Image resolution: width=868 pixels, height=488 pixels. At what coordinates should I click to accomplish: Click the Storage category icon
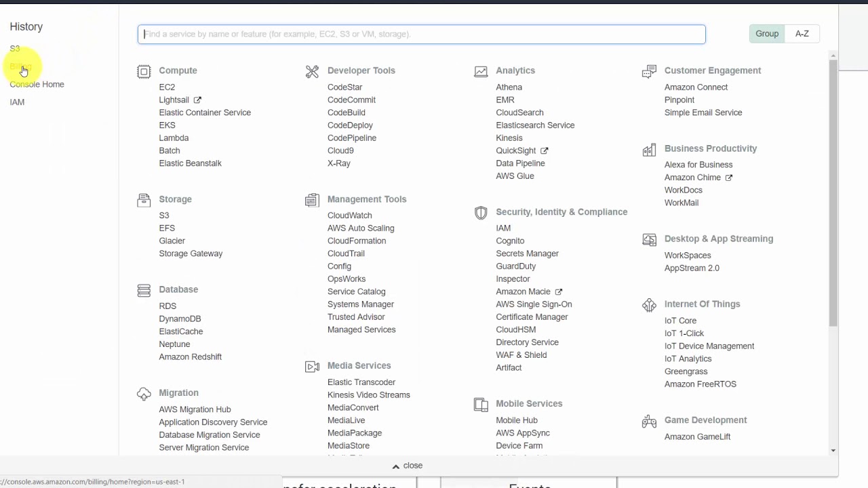[144, 200]
